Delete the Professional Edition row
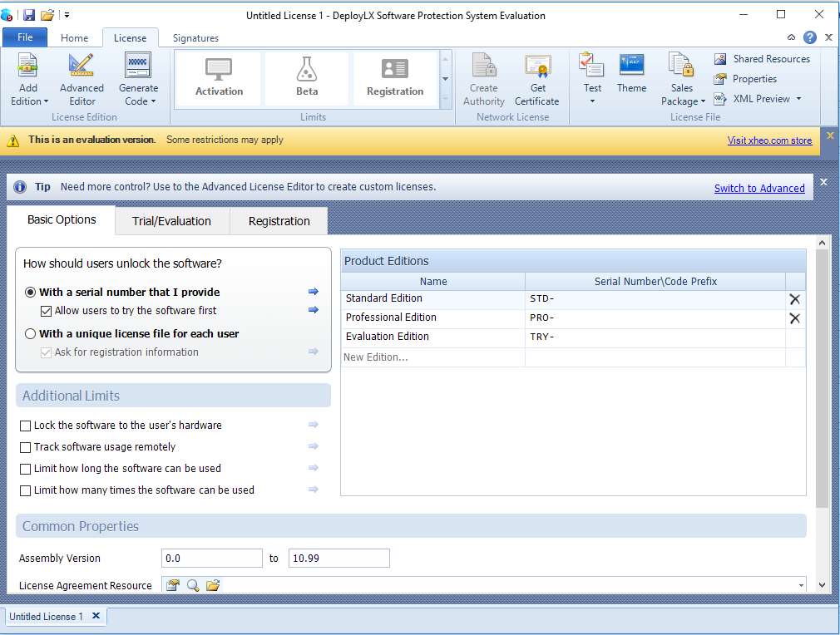The height and width of the screenshot is (635, 840). point(795,318)
